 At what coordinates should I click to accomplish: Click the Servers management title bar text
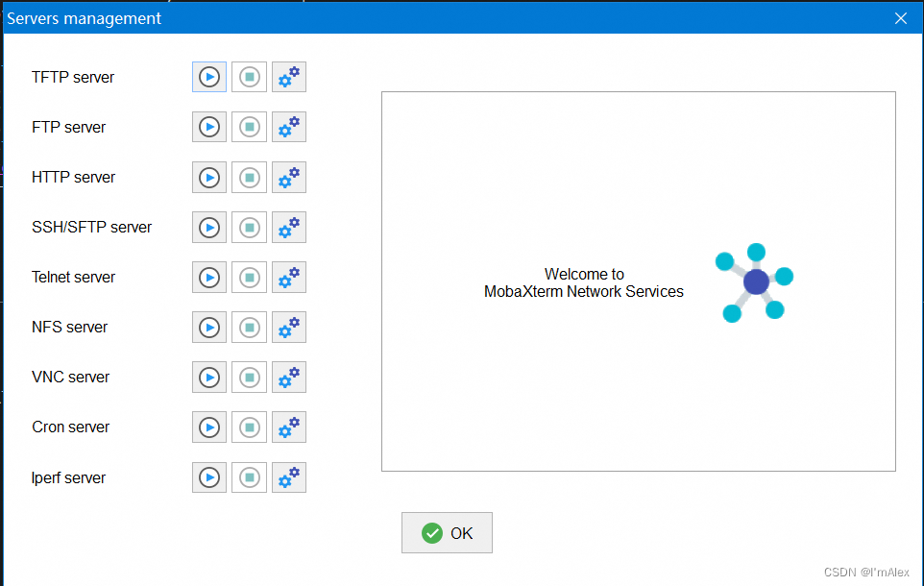84,18
